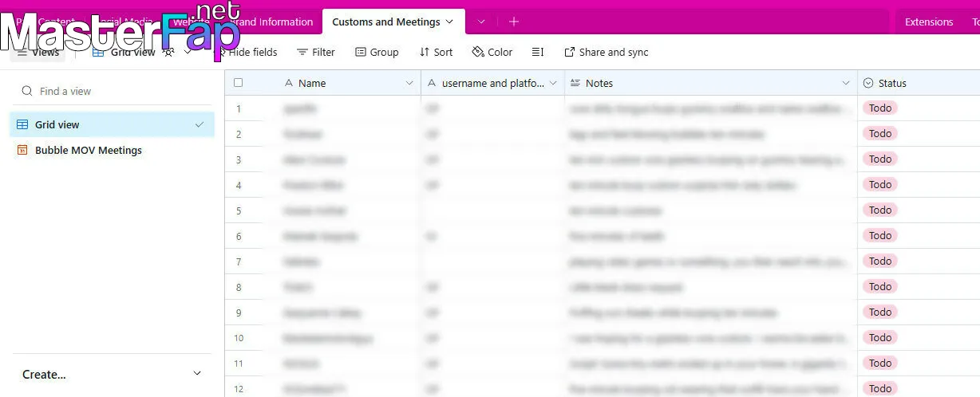Open the Color records menu
Image resolution: width=980 pixels, height=397 pixels.
(492, 52)
